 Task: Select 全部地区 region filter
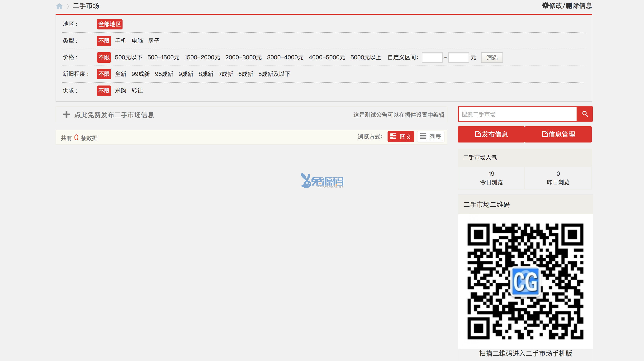click(x=109, y=24)
